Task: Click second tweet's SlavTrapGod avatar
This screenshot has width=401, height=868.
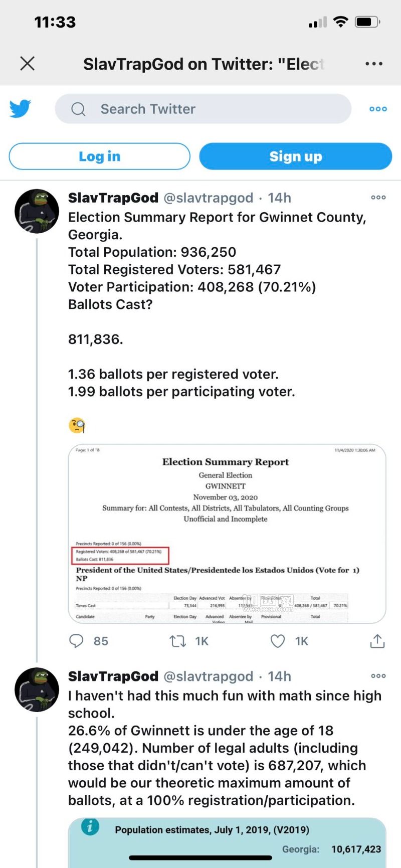Action: click(37, 689)
